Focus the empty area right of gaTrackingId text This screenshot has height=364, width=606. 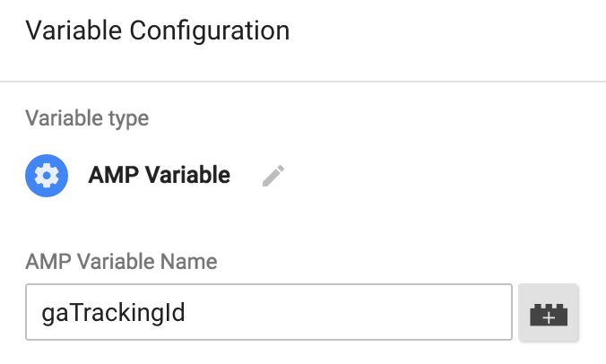click(x=348, y=312)
